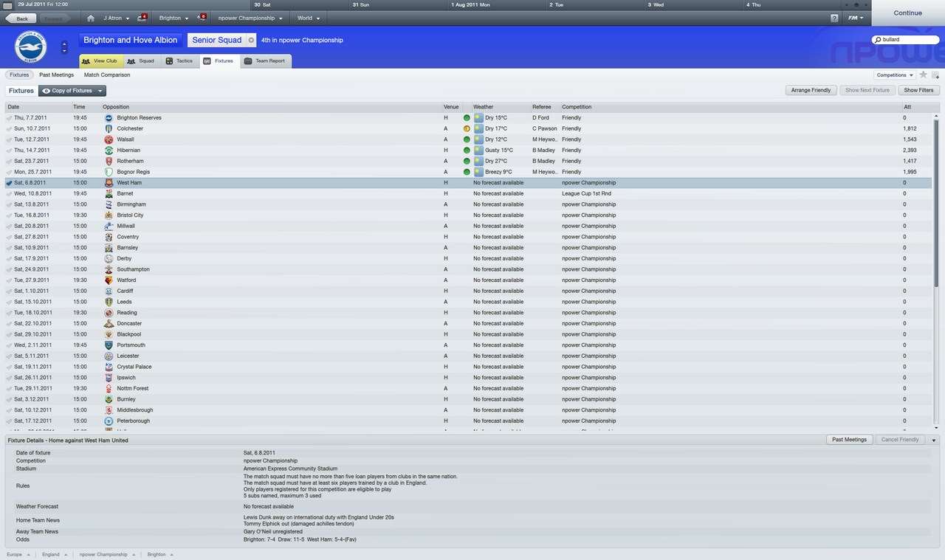Image resolution: width=945 pixels, height=560 pixels.
Task: Toggle the tick mark on Millwall fixture row
Action: [x=9, y=226]
